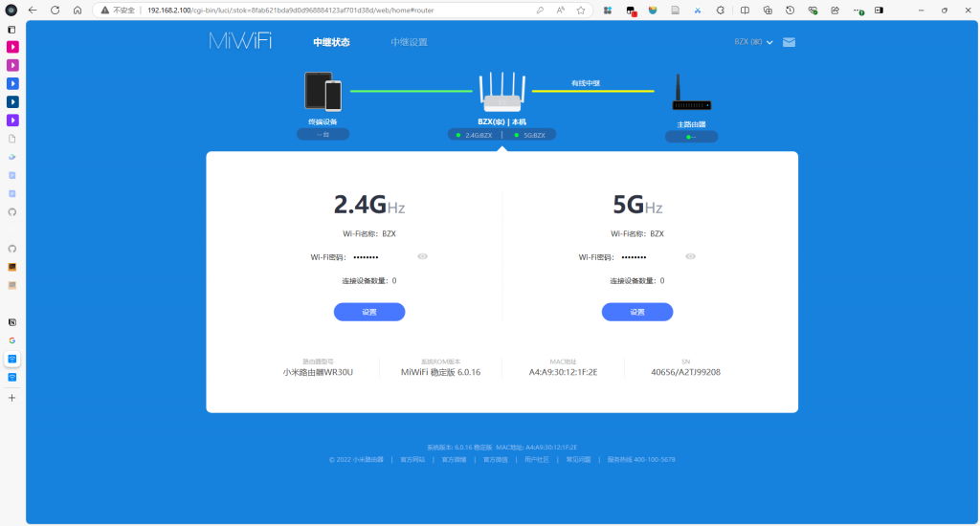Open the browser settings and more menu

pyautogui.click(x=858, y=11)
